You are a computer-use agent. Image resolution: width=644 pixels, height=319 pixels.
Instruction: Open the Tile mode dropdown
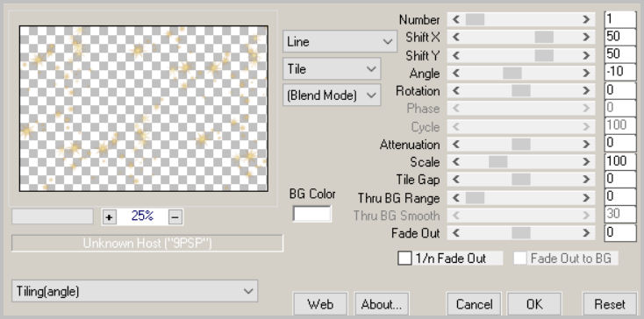pyautogui.click(x=332, y=69)
